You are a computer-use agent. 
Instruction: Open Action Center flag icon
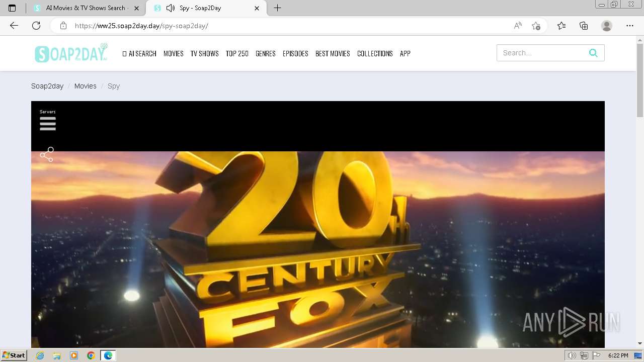coord(597,355)
